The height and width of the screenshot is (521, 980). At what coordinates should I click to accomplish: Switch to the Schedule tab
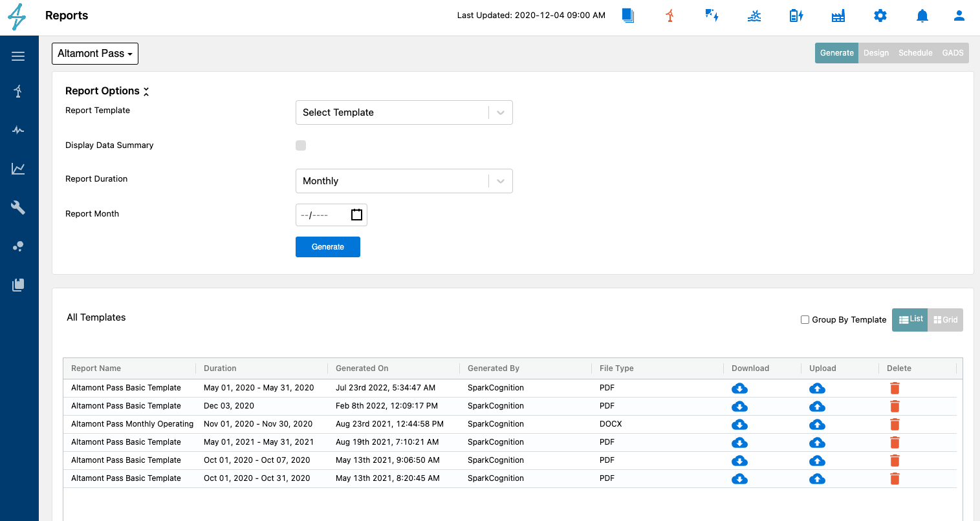pyautogui.click(x=915, y=53)
